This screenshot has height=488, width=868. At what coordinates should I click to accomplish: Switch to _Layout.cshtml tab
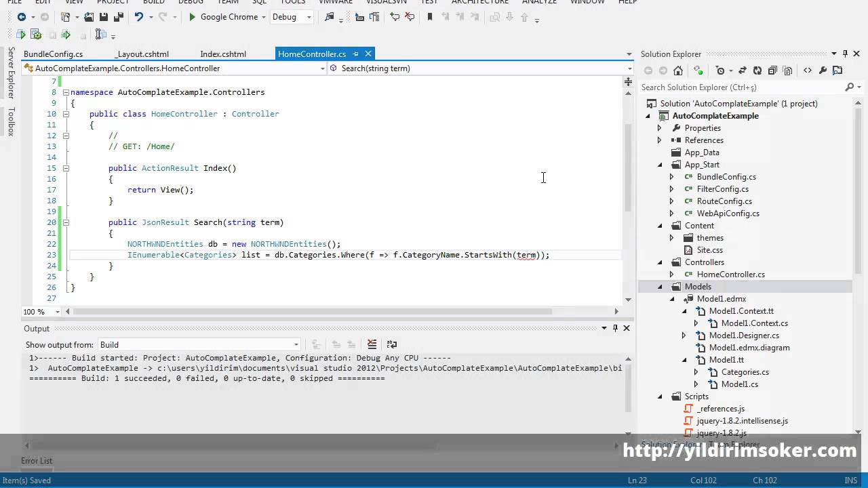(x=142, y=54)
